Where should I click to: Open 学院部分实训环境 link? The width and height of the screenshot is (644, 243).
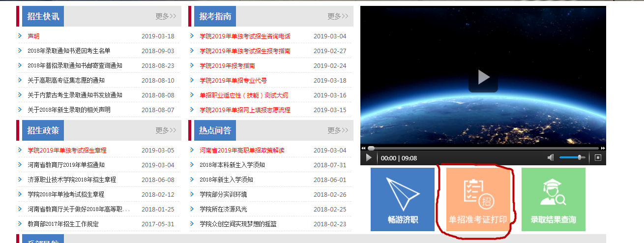(223, 195)
